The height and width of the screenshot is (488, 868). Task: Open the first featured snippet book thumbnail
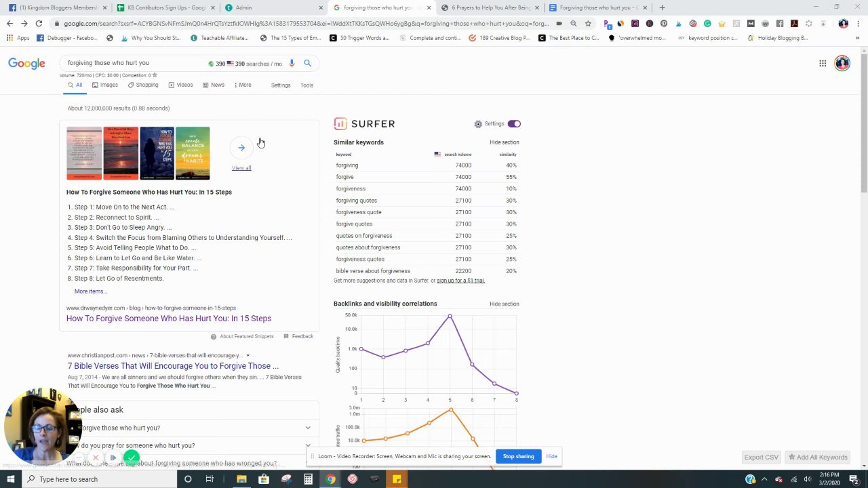[84, 153]
